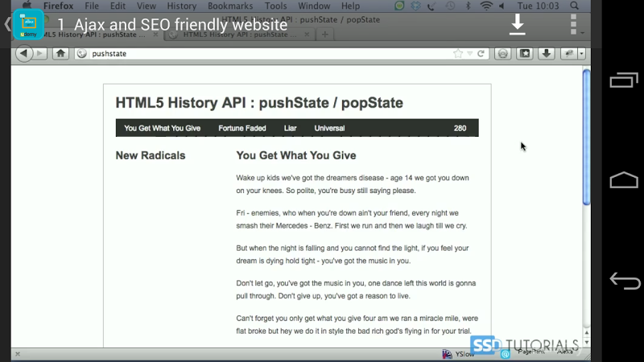Screen dimensions: 644x362
Task: Open the Tools menu
Action: point(275,6)
